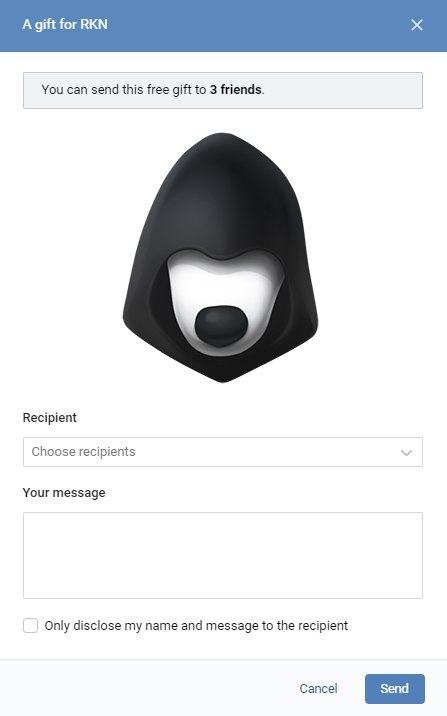Image resolution: width=447 pixels, height=716 pixels.
Task: Click the "A gift for RKN" title
Action: coord(65,24)
